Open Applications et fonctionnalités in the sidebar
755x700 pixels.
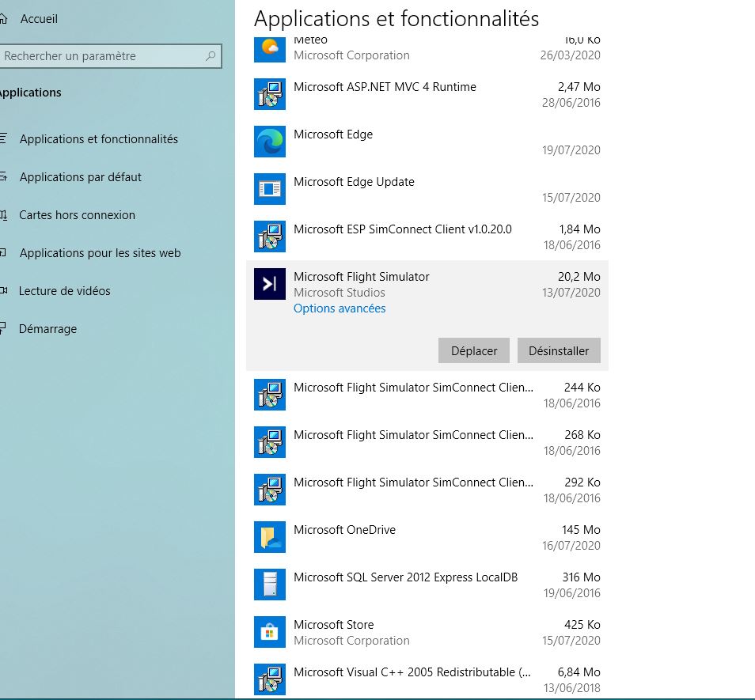[x=99, y=139]
